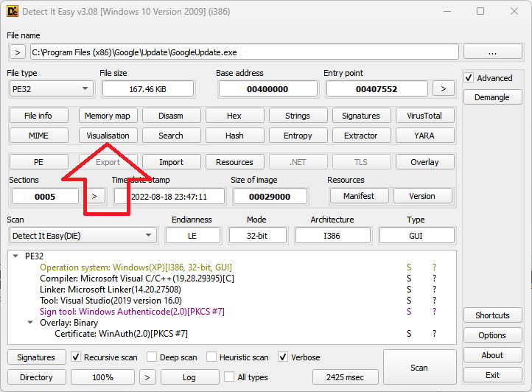The height and width of the screenshot is (392, 532).
Task: Click the Signatures button at bottom left
Action: click(x=36, y=357)
